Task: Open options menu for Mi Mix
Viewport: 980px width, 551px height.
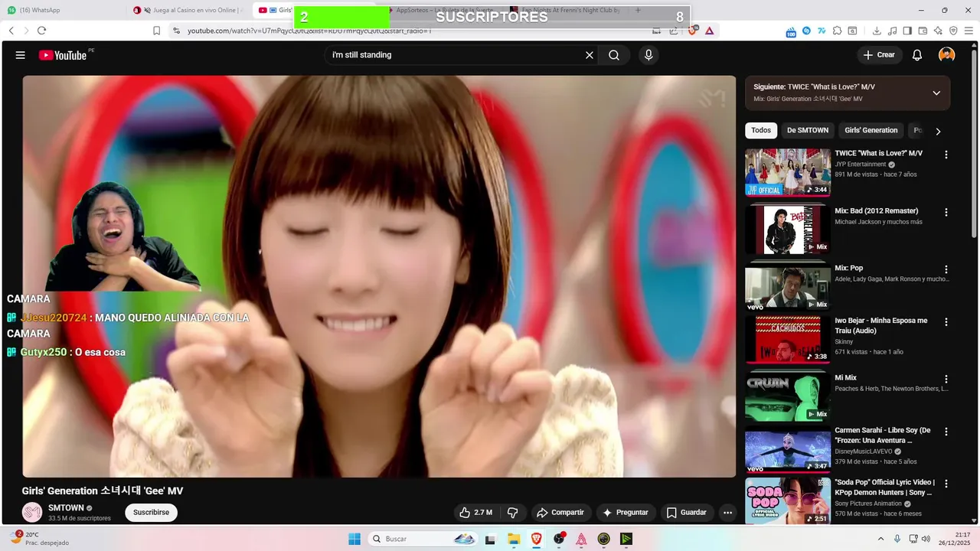Action: pos(946,379)
